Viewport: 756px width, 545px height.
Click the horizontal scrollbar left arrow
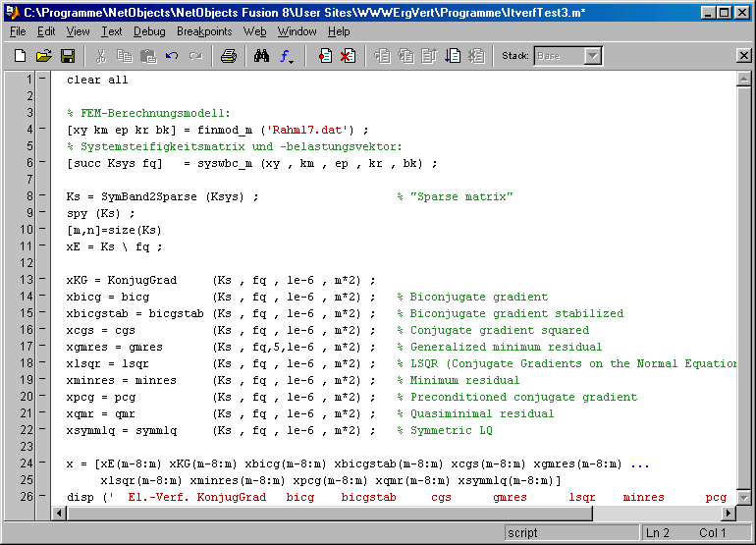(59, 514)
